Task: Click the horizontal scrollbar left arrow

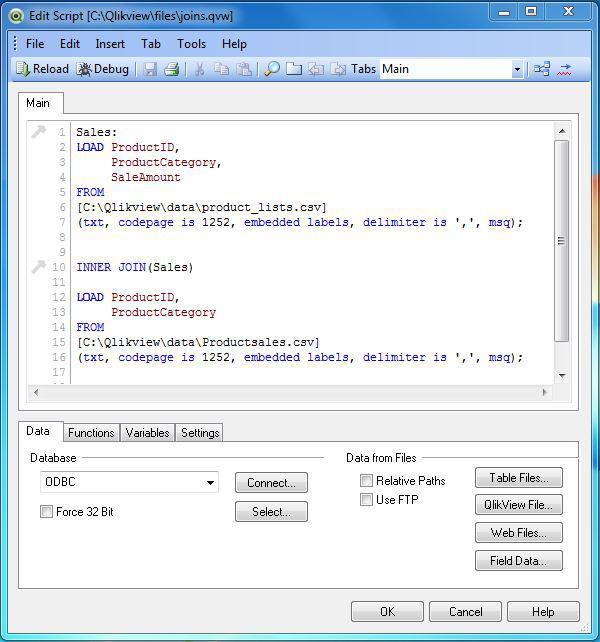Action: (x=36, y=392)
